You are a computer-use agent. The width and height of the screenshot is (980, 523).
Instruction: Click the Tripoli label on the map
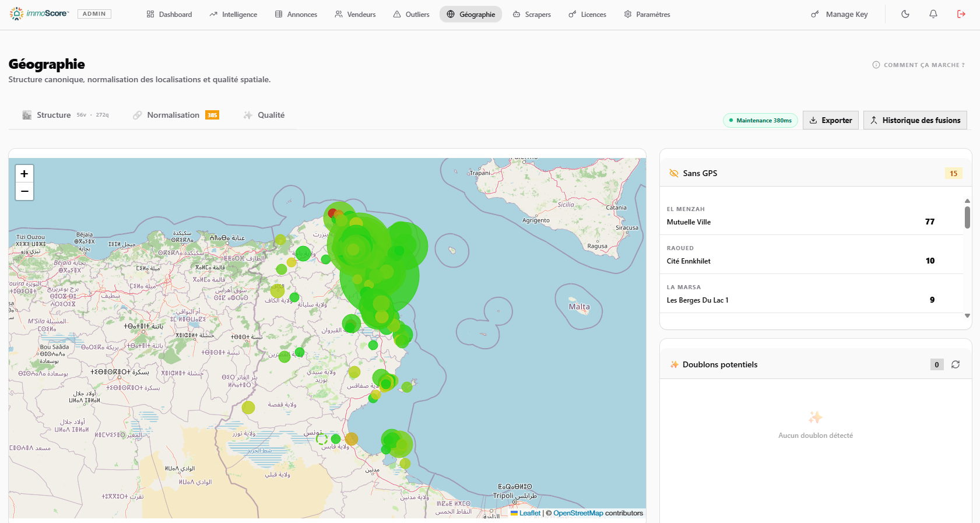coord(503,496)
